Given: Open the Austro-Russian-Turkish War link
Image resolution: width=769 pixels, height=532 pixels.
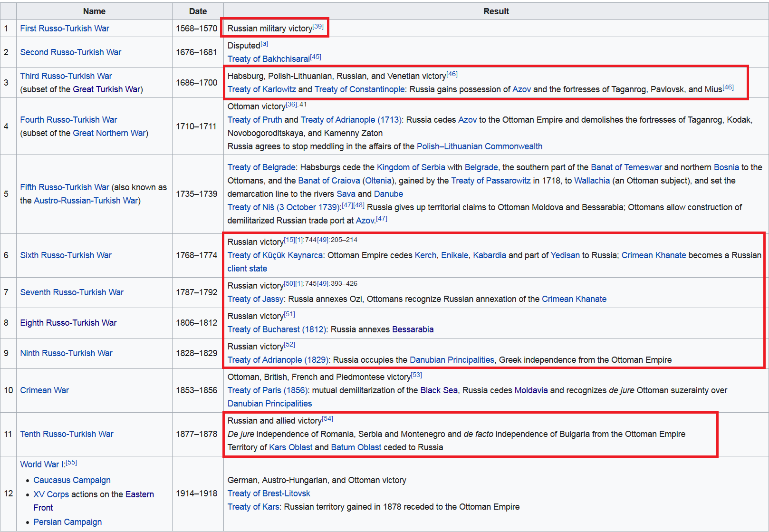Looking at the screenshot, I should tap(86, 201).
